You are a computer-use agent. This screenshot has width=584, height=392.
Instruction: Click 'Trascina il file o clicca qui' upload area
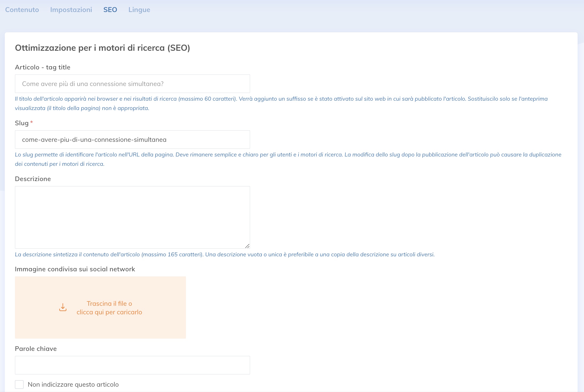tap(100, 308)
